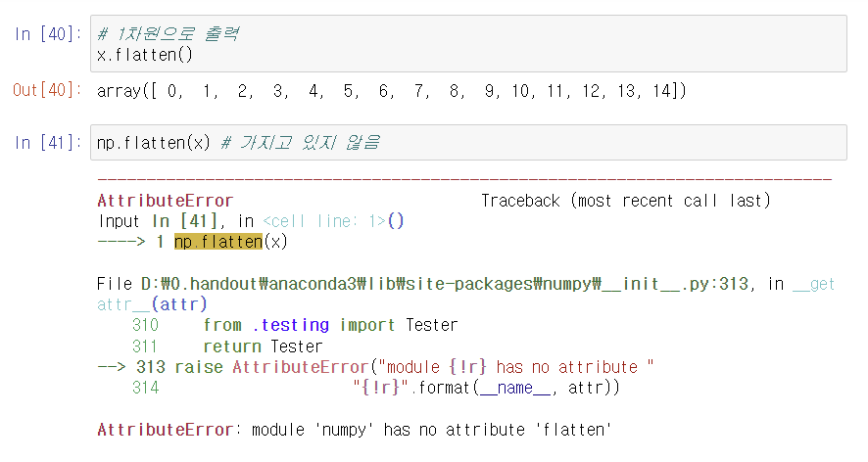Image resolution: width=868 pixels, height=462 pixels.
Task: Click the red AttributeError traceback header
Action: (x=165, y=201)
